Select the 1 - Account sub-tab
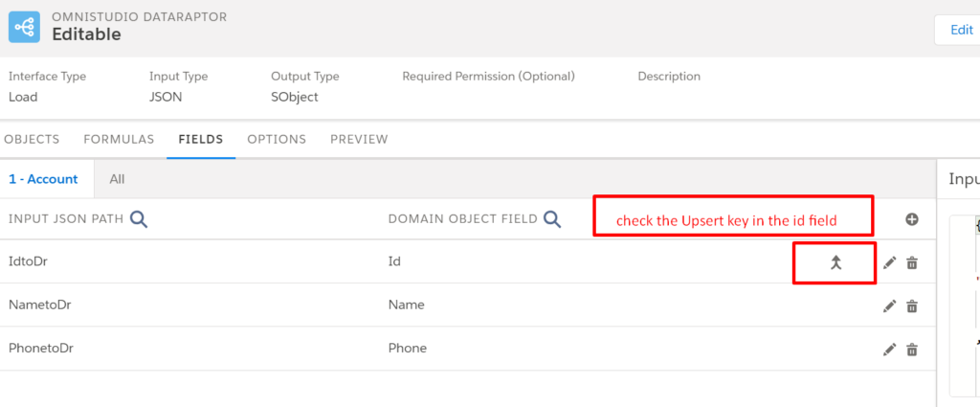980x407 pixels. (43, 179)
